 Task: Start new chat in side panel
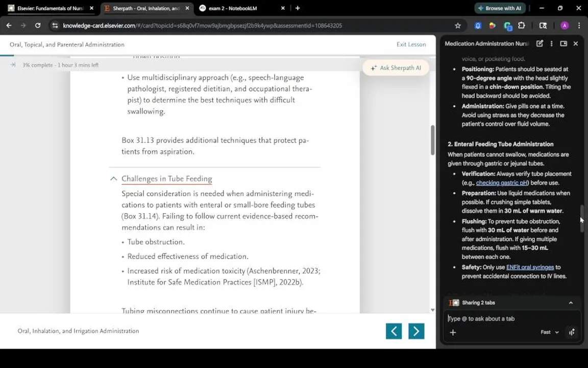(539, 43)
